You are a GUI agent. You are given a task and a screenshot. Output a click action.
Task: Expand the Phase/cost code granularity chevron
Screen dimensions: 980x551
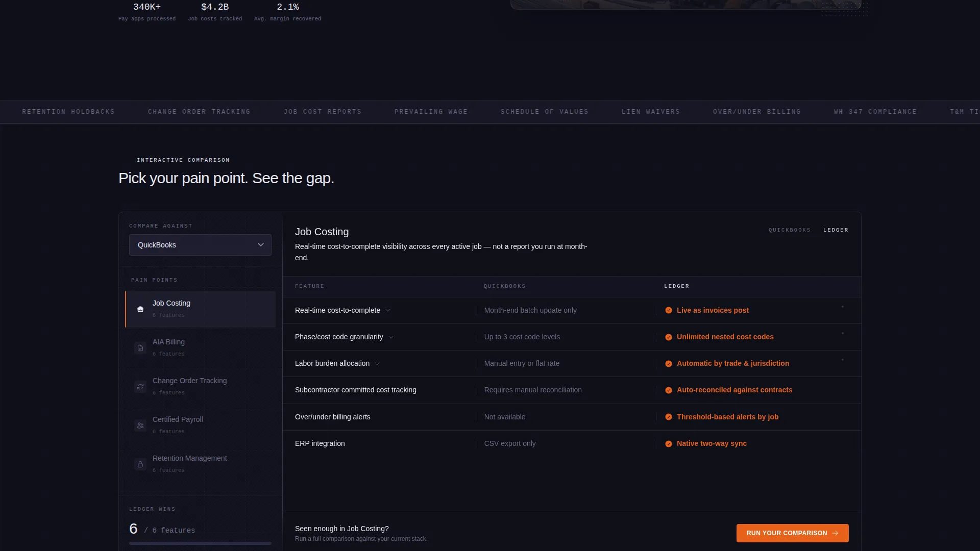[x=391, y=337]
